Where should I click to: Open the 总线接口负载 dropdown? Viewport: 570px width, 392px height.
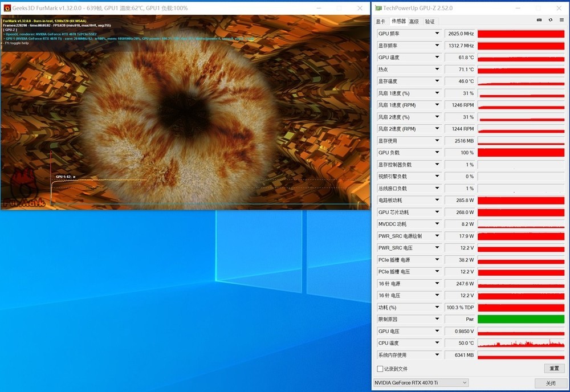437,188
